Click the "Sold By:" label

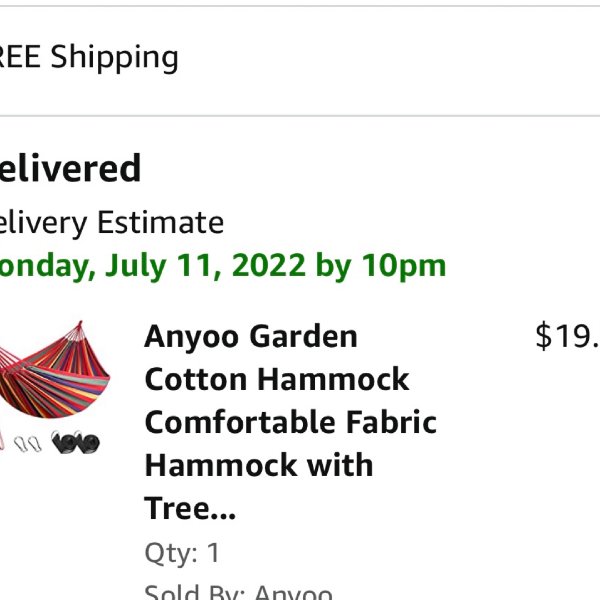[x=195, y=592]
